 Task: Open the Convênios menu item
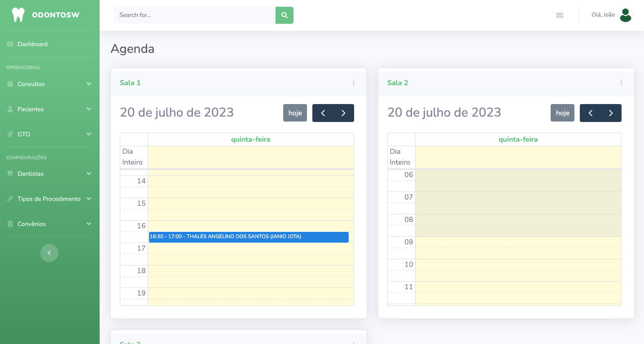click(49, 224)
